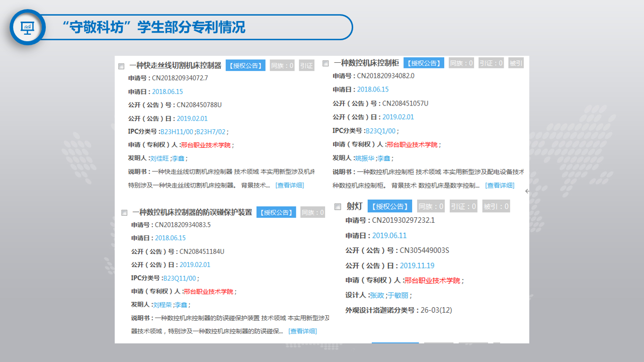Click the small arrow at the list's right edge
The image size is (644, 362).
[x=527, y=192]
